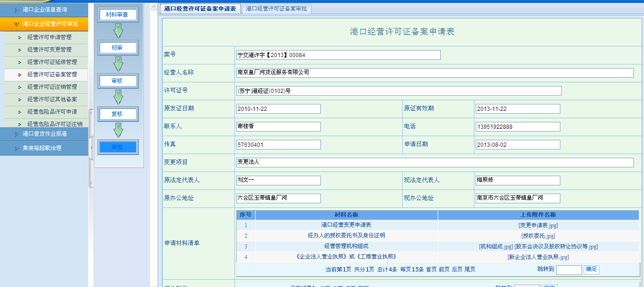Expand 港口企业信息查询 sidebar section
Screen dimensions: 644x287
[x=44, y=10]
